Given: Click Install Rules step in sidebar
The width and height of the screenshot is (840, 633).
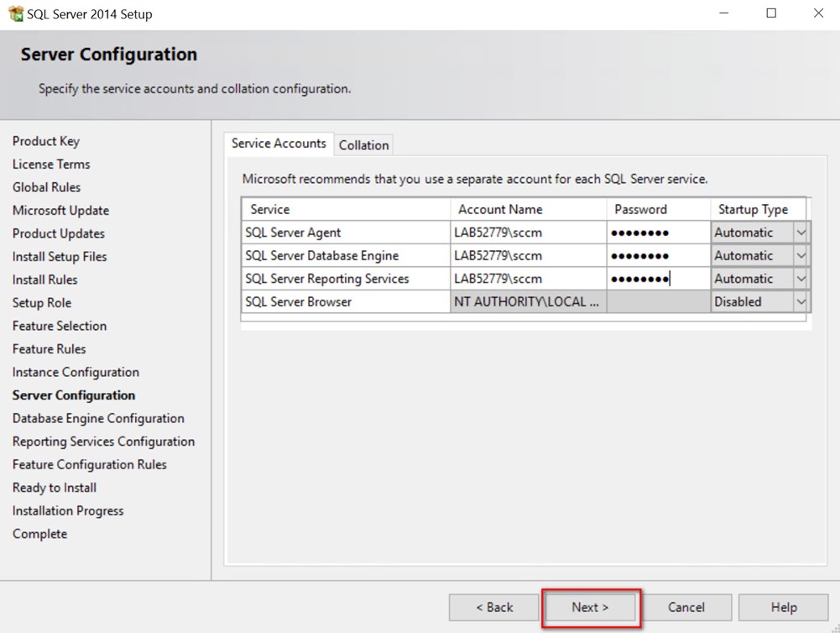Looking at the screenshot, I should (45, 280).
